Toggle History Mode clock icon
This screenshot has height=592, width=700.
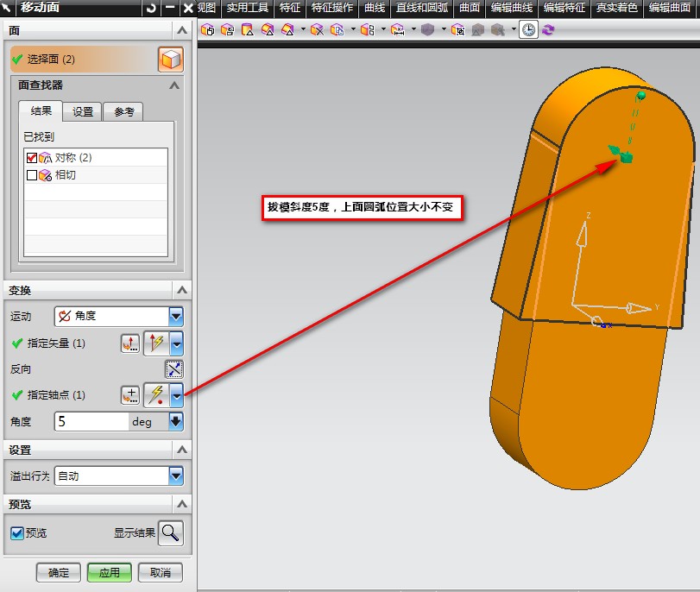click(x=528, y=30)
